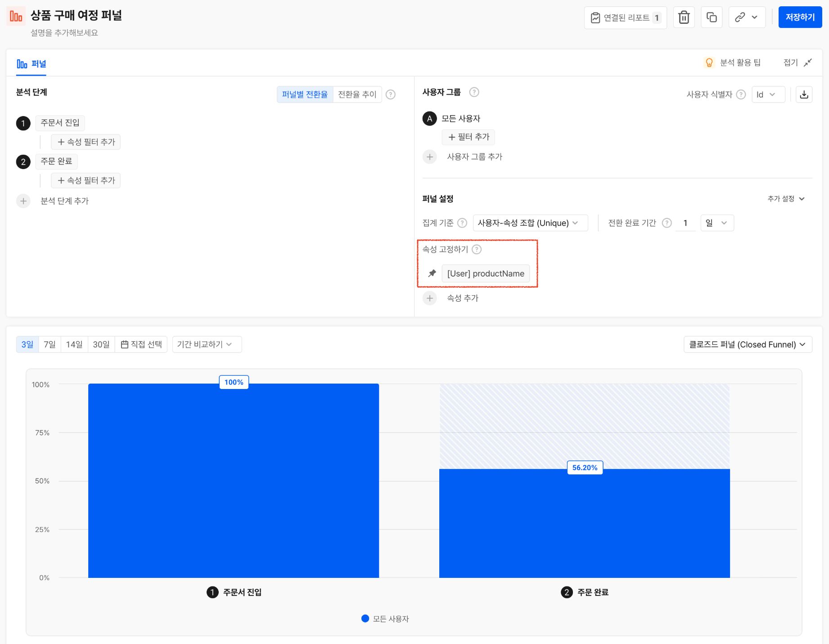This screenshot has height=644, width=829.
Task: Select the 30일 date range
Action: [101, 344]
